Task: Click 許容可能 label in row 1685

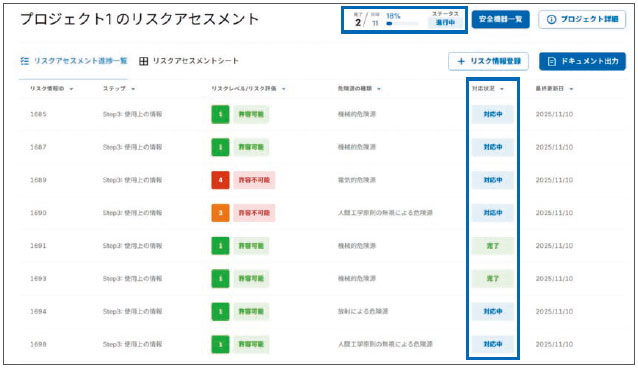Action: pos(251,114)
